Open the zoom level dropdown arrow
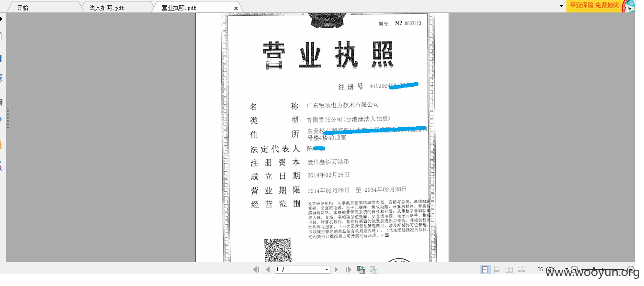The width and height of the screenshot is (644, 286). (567, 269)
